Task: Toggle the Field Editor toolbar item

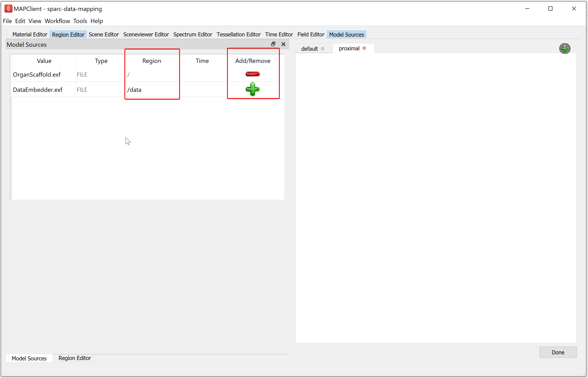Action: [x=311, y=34]
